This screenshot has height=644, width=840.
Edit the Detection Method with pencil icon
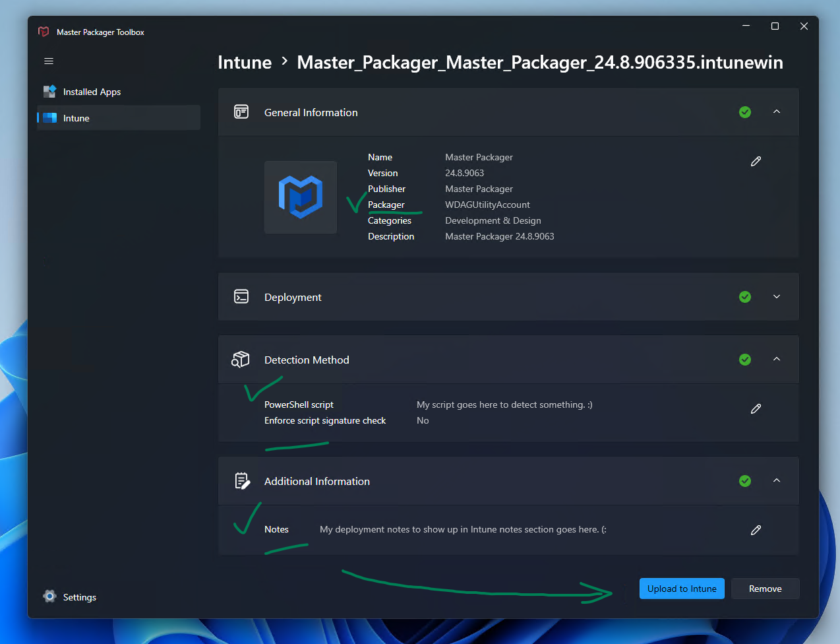click(x=756, y=409)
